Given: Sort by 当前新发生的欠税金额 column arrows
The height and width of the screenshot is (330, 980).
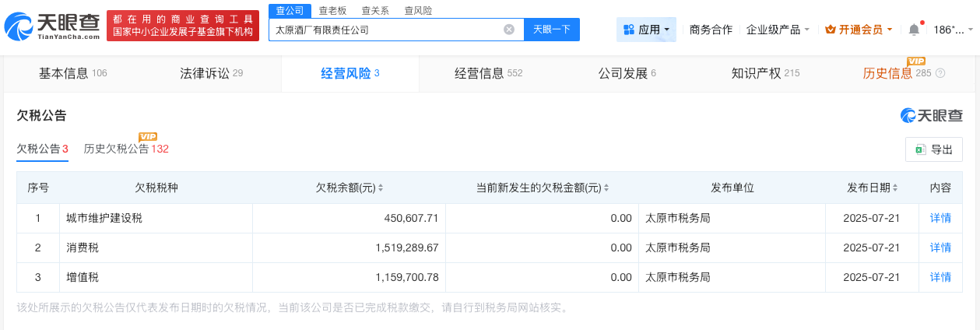Looking at the screenshot, I should click(x=606, y=188).
